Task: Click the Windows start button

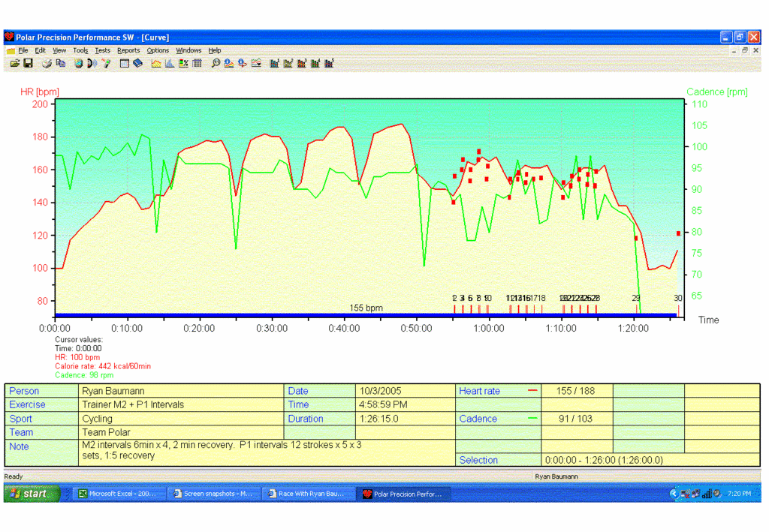Action: 32,493
